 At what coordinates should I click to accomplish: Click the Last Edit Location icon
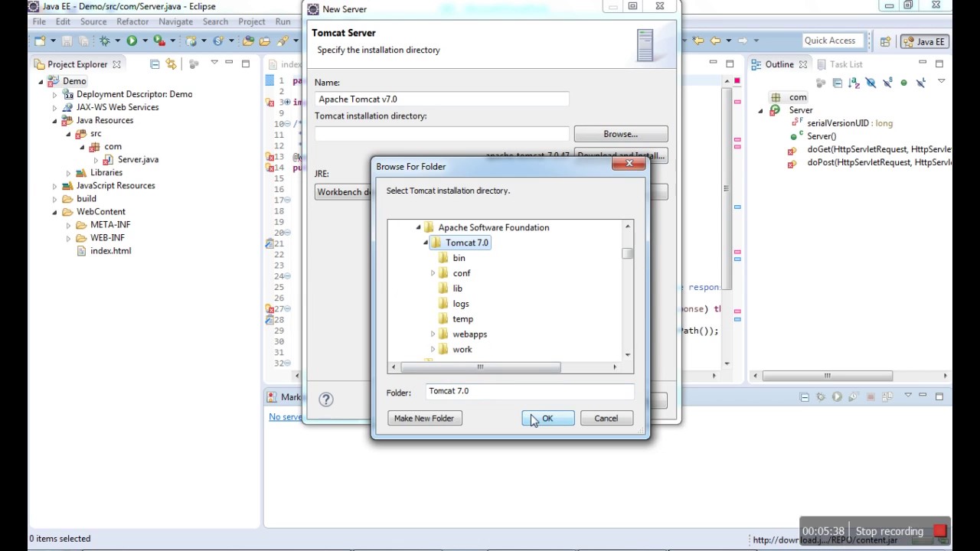coord(697,41)
